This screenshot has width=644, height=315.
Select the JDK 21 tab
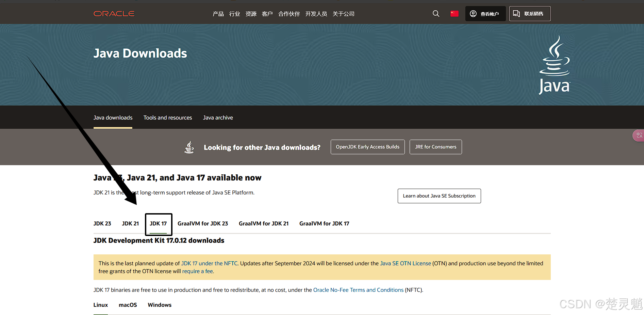point(130,223)
